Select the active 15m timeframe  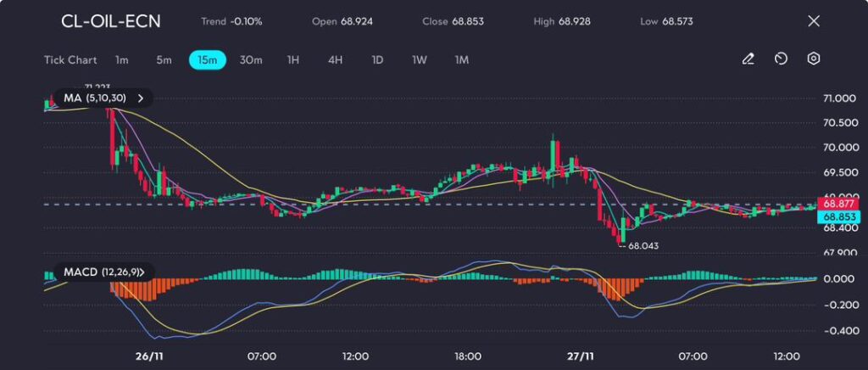(207, 60)
